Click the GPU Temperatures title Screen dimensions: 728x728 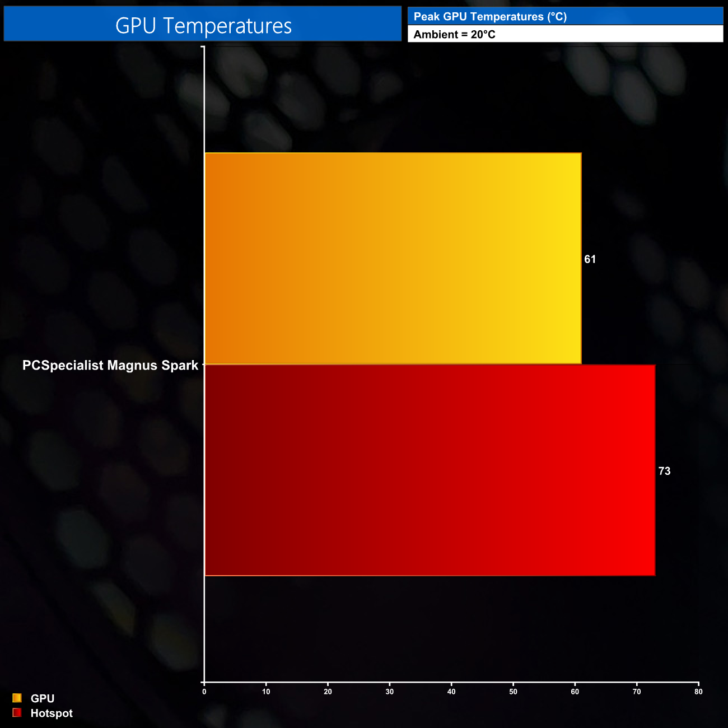pyautogui.click(x=203, y=26)
